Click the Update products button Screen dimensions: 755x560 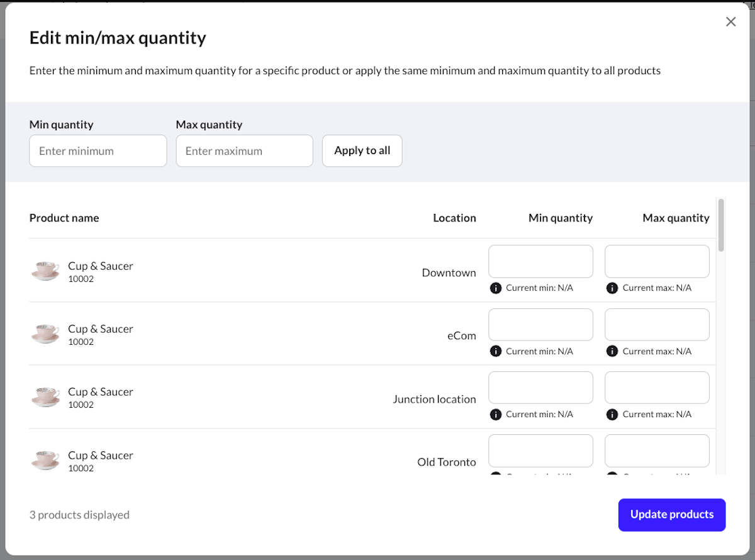click(672, 515)
